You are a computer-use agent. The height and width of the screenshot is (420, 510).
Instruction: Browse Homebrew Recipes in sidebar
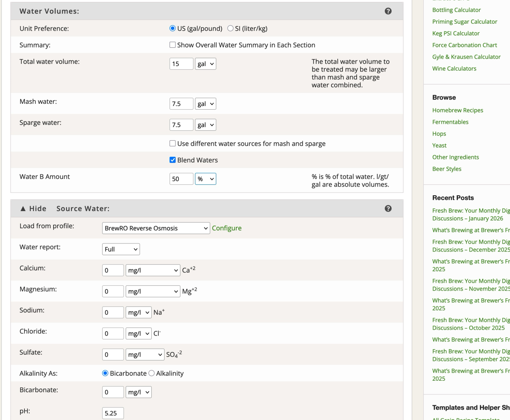tap(457, 110)
